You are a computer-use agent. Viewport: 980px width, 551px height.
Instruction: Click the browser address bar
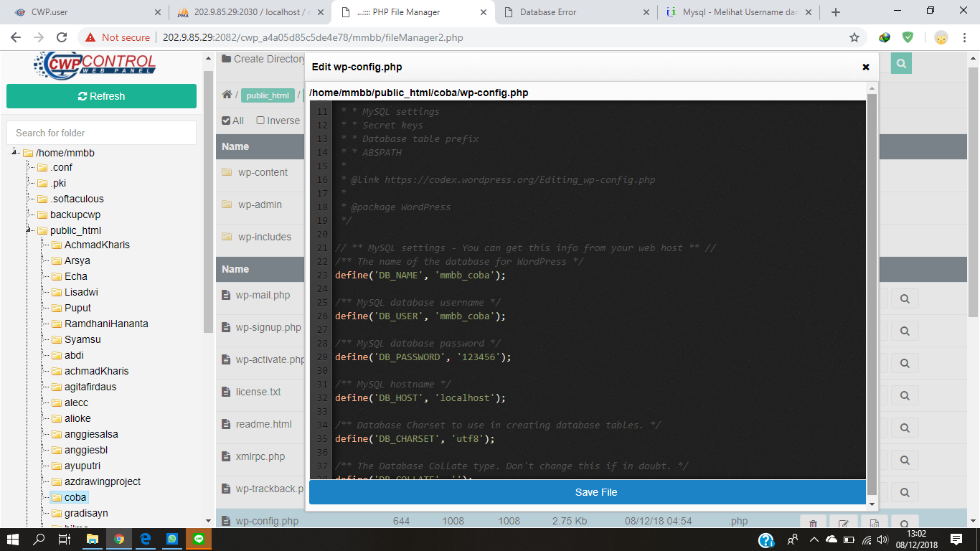tap(473, 37)
